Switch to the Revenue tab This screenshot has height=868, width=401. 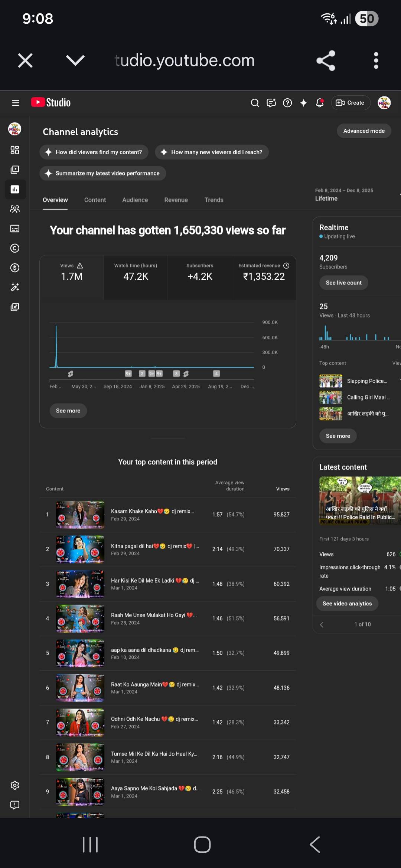point(176,200)
